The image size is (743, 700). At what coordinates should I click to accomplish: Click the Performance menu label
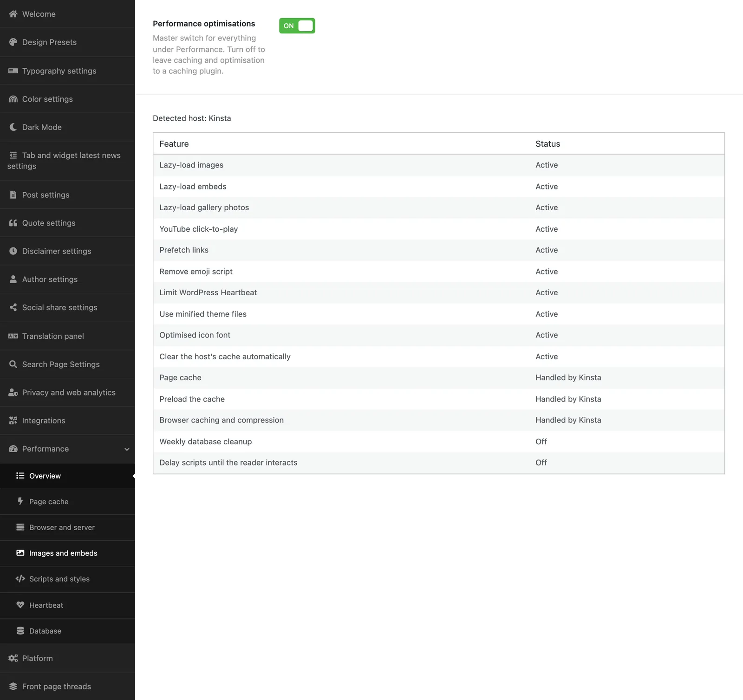(x=46, y=449)
